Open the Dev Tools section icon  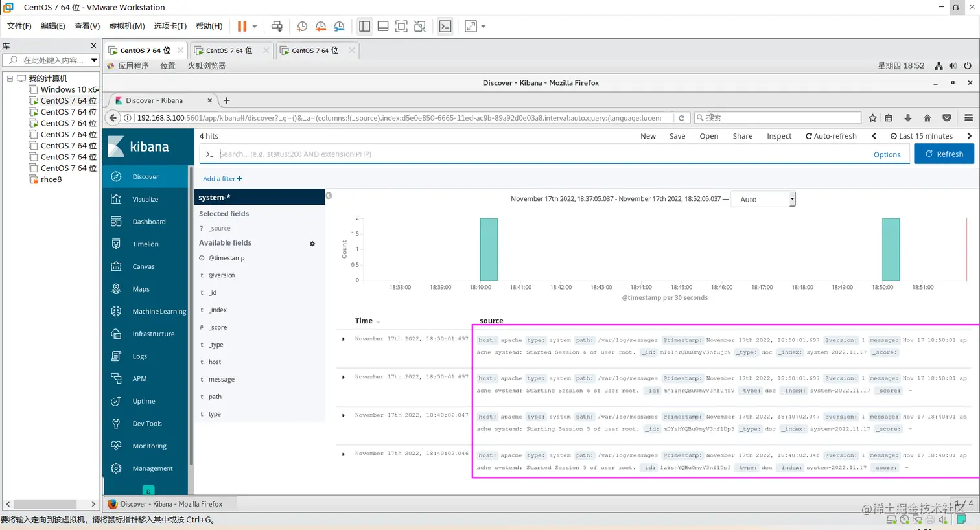pos(116,424)
